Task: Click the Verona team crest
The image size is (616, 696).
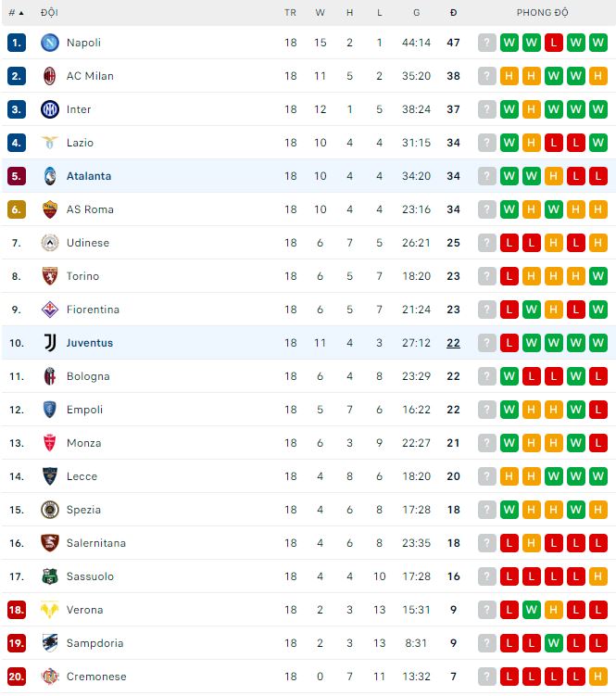Action: tap(49, 610)
